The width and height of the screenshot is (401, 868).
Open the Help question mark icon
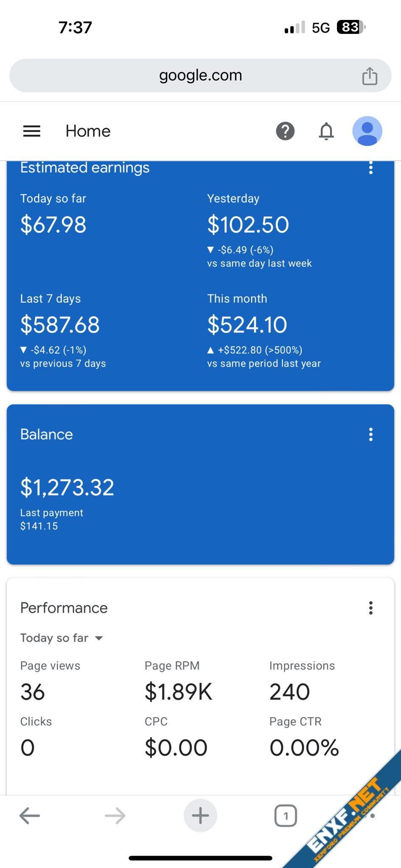[285, 131]
